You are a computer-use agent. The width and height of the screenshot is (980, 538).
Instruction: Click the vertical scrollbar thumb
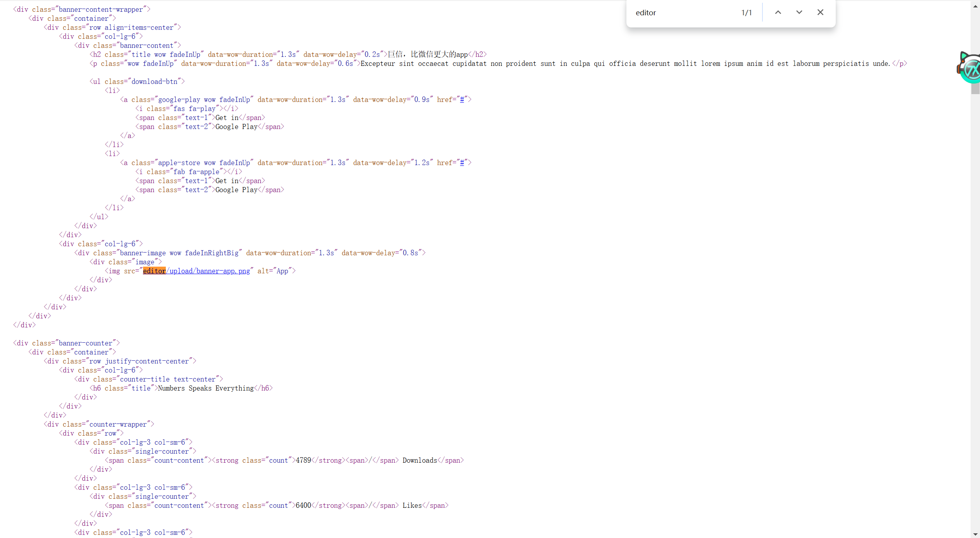(975, 89)
